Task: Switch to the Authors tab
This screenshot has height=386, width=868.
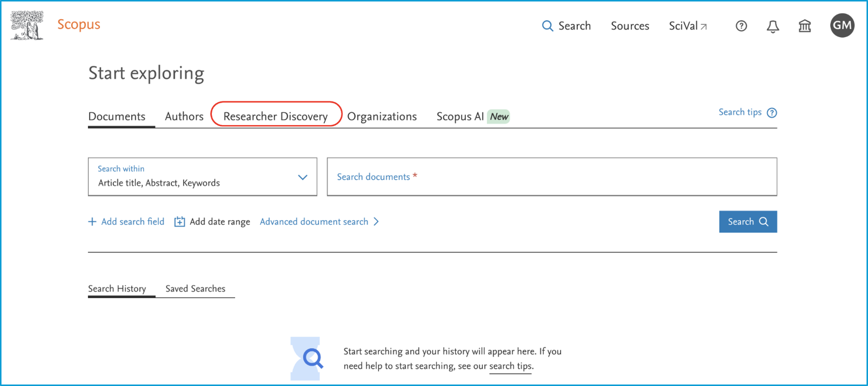Action: pyautogui.click(x=184, y=116)
